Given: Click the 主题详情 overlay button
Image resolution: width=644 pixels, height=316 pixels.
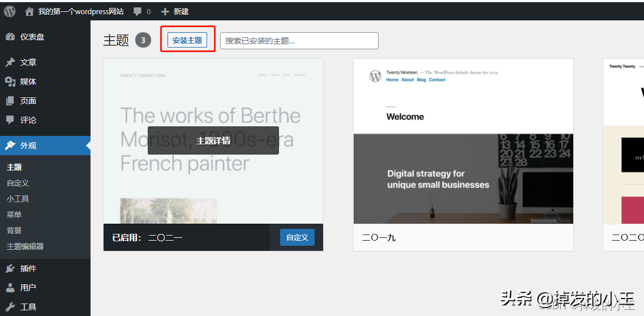Looking at the screenshot, I should 213,140.
